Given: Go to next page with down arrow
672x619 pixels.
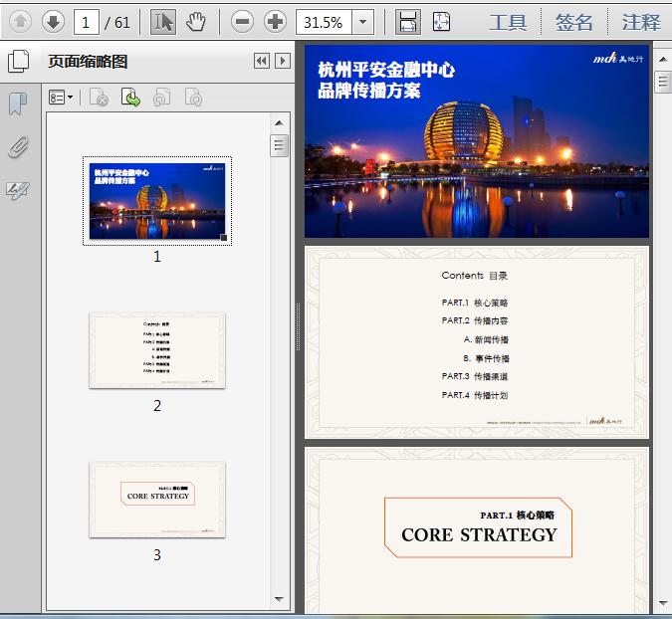Looking at the screenshot, I should coord(53,21).
